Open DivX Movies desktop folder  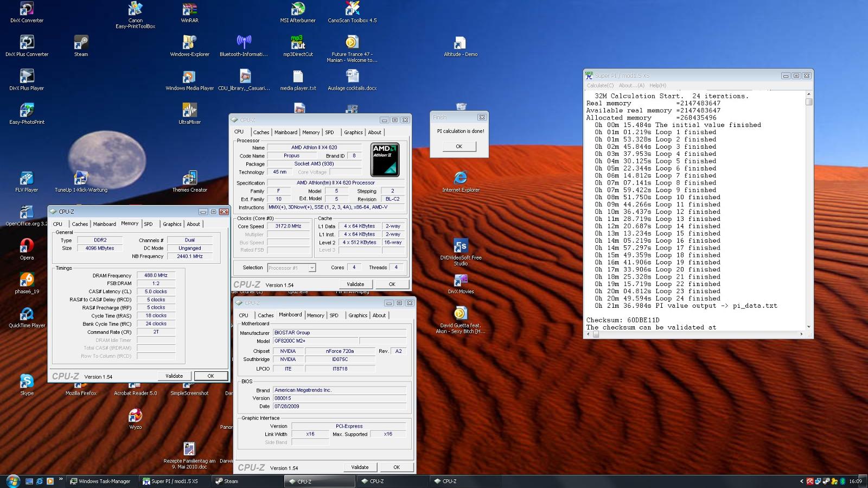pos(461,283)
